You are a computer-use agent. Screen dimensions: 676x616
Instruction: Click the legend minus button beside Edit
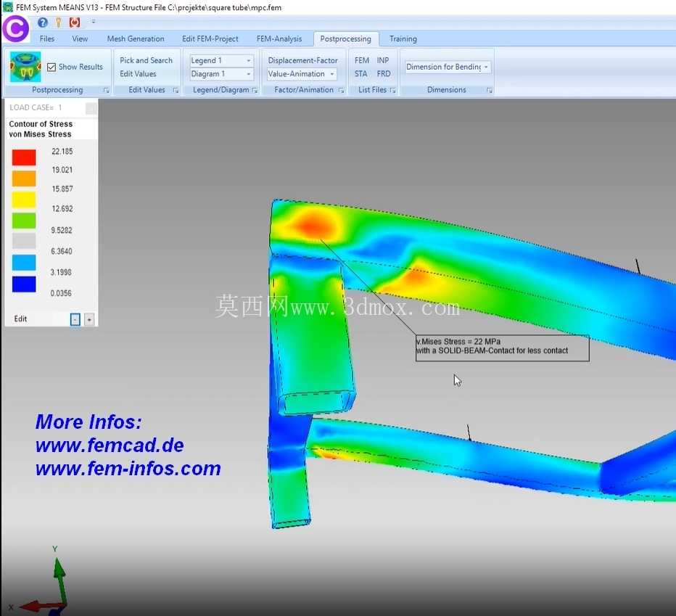click(75, 320)
